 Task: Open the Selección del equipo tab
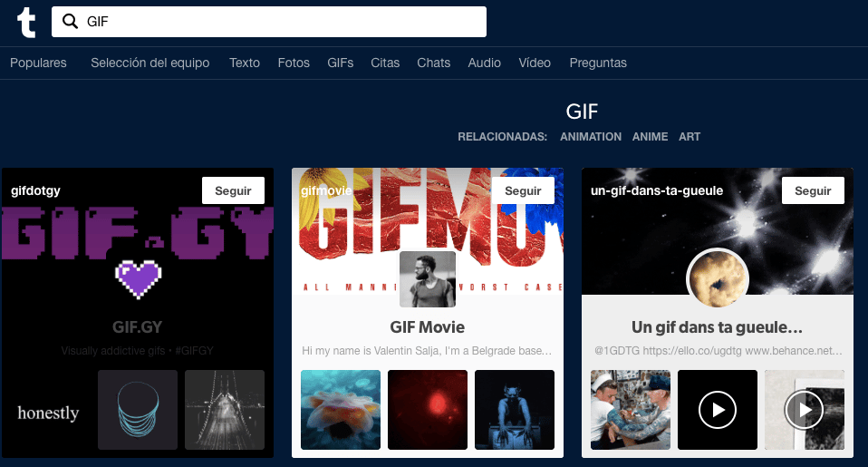point(150,63)
